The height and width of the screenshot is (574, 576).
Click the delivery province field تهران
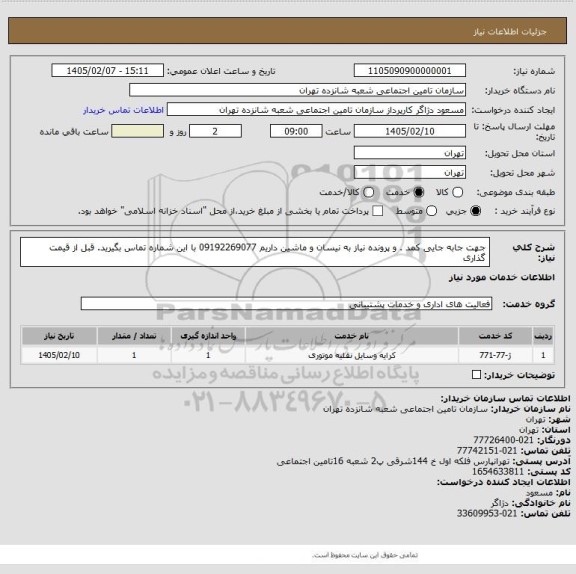coord(410,153)
